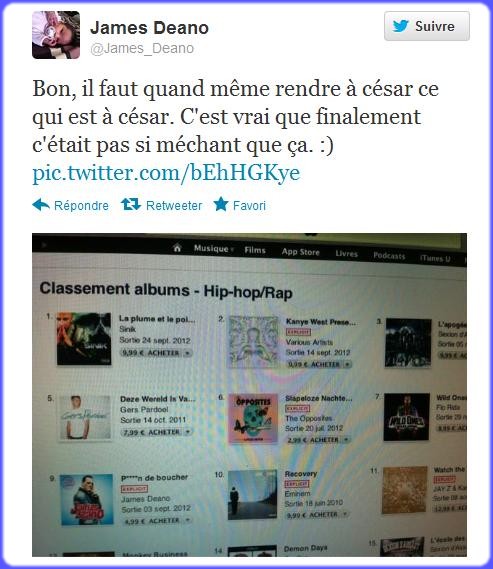Expand arrow next to Recovery's Acheter button

(345, 514)
